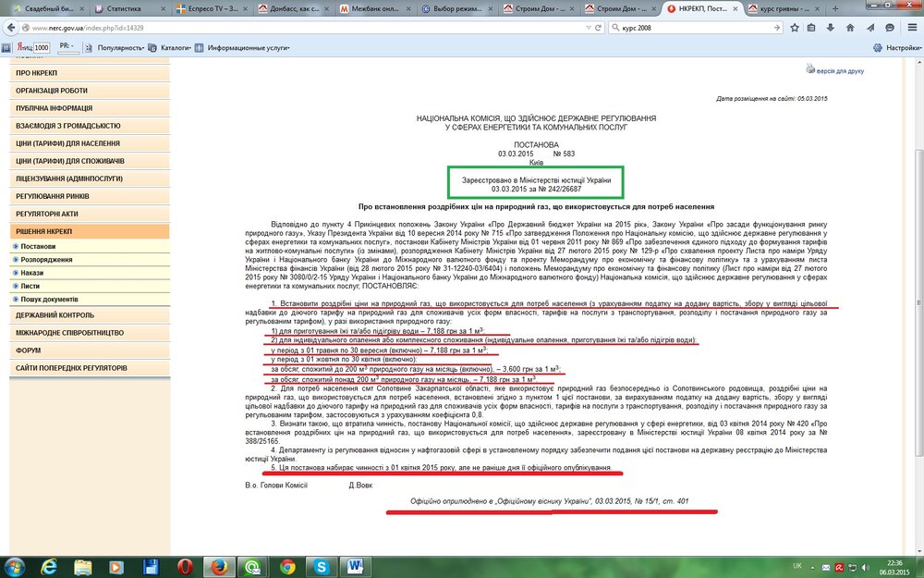
Task: Show hidden tray icons arrow
Action: (x=814, y=568)
